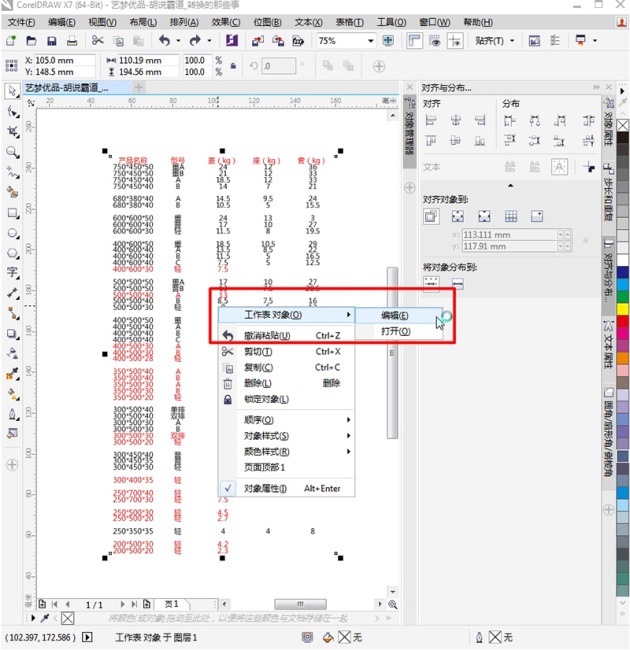The width and height of the screenshot is (630, 650).
Task: Open the 文件(F) menu
Action: (x=21, y=22)
